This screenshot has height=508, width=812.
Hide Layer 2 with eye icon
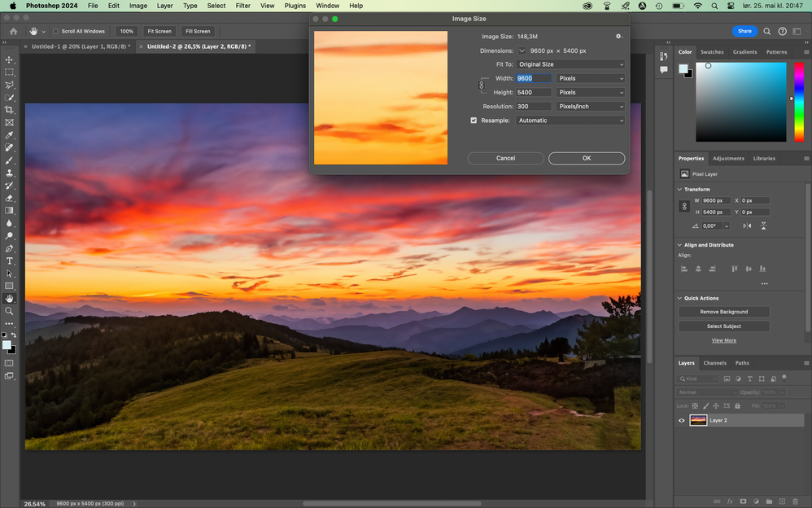tap(682, 420)
